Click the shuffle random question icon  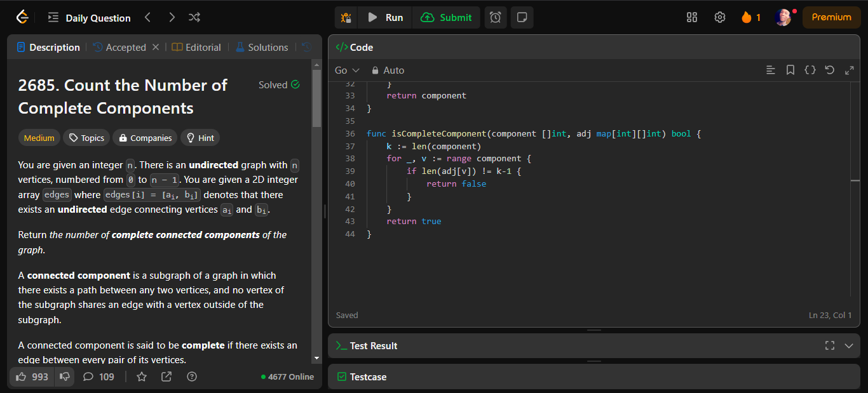[194, 18]
